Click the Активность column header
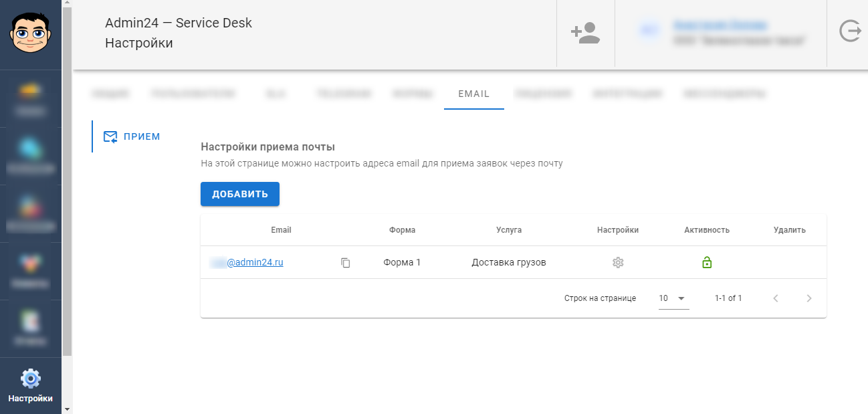This screenshot has height=414, width=868. pos(707,230)
